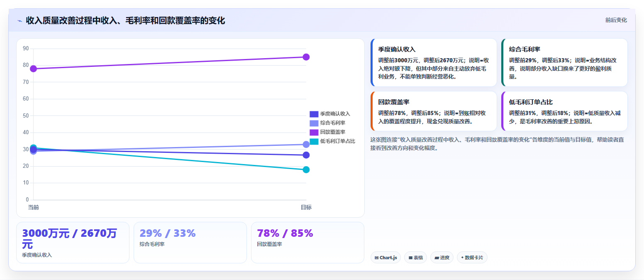Image resolution: width=644 pixels, height=280 pixels.
Task: Click the 3000万元 / 2670万元 stat card
Action: pyautogui.click(x=73, y=243)
